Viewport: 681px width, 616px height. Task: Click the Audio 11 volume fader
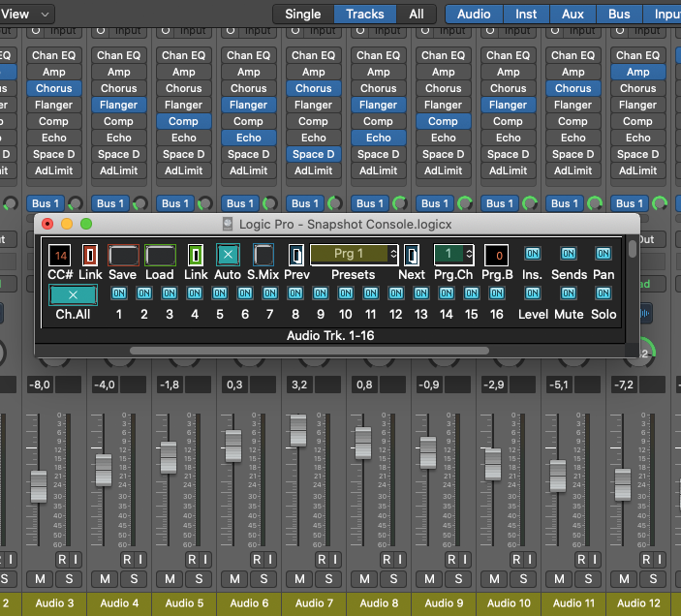click(x=558, y=476)
